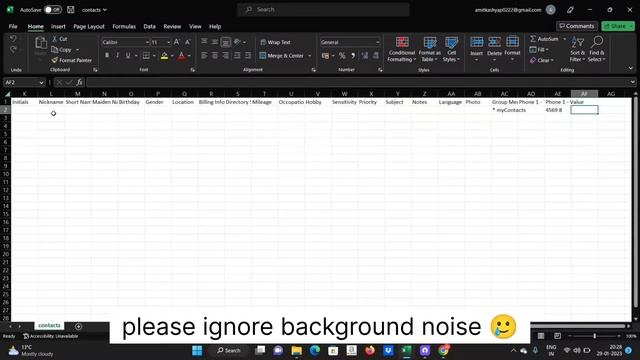Expand the Font Color dropdown arrow
Image resolution: width=640 pixels, height=360 pixels.
coord(189,56)
